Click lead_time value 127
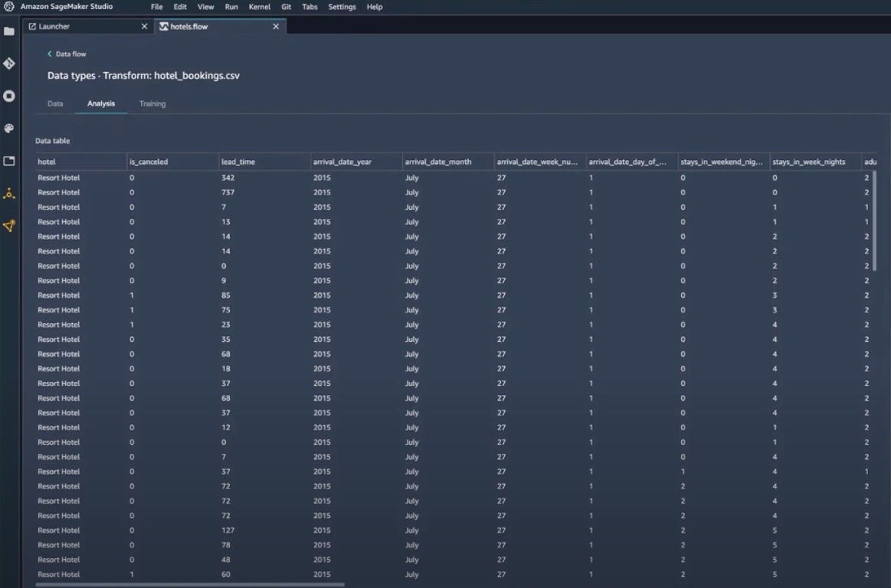This screenshot has width=891, height=588. point(228,531)
